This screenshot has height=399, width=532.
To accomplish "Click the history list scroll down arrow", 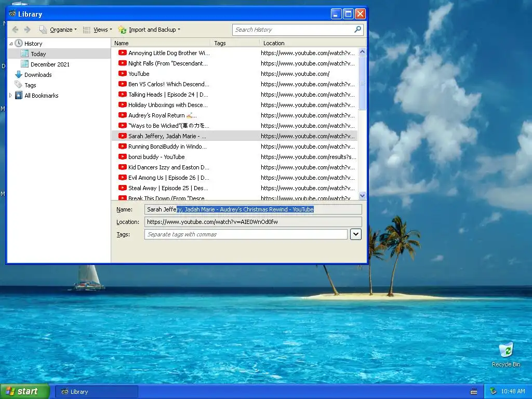I will 362,195.
